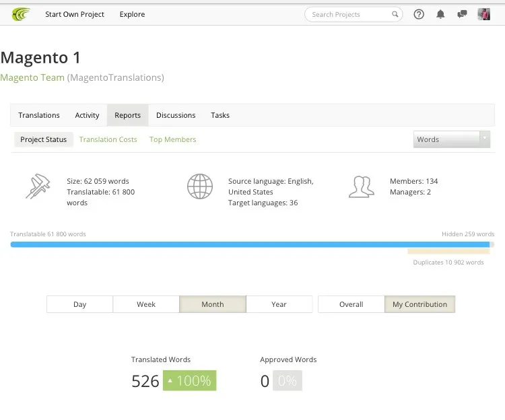This screenshot has height=420, width=505.
Task: Open messages chat bubble icon
Action: coord(462,14)
